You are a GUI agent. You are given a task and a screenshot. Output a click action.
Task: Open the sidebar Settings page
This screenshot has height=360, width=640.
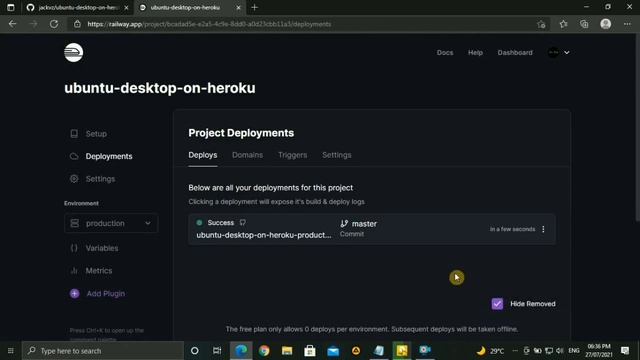100,179
